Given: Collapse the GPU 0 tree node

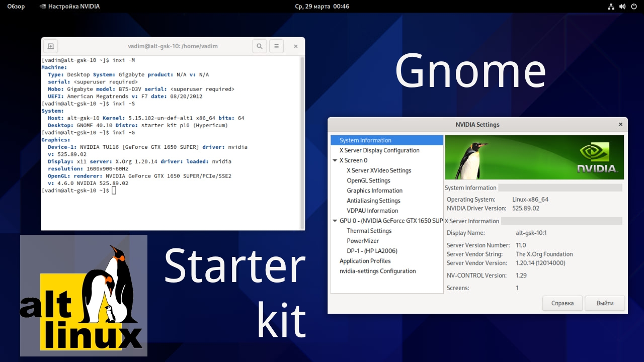Looking at the screenshot, I should (x=335, y=221).
